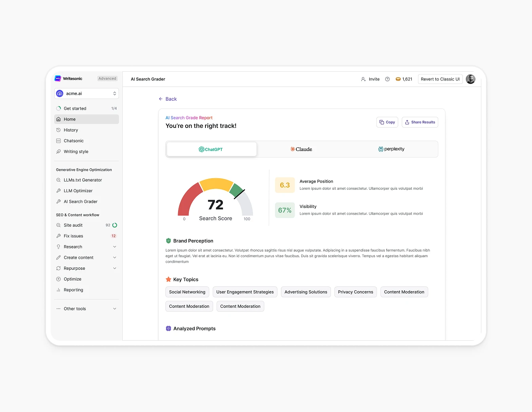532x412 pixels.
Task: Open the Writing style settings
Action: coord(76,151)
